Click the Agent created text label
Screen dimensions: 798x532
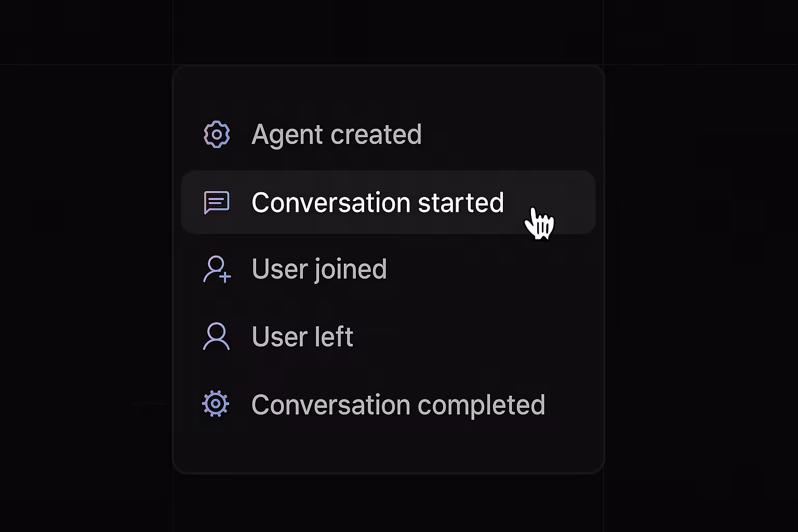(x=336, y=134)
